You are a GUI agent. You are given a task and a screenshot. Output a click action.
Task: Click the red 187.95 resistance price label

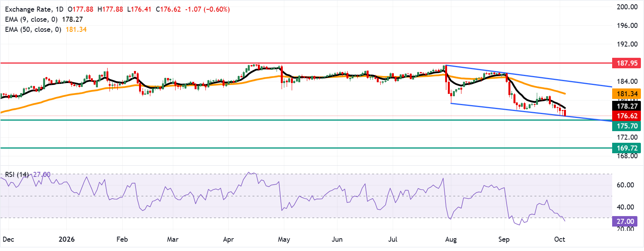[x=627, y=63]
